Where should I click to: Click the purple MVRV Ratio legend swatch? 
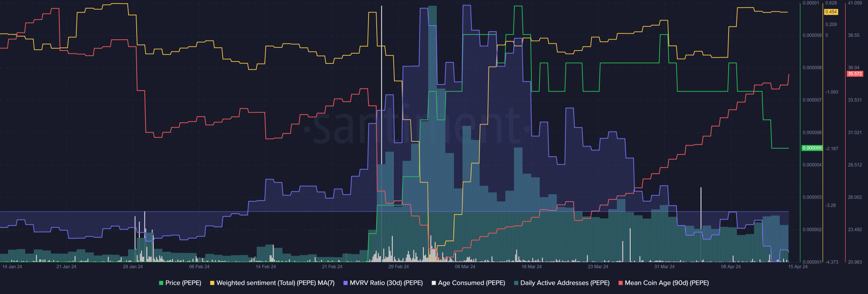click(x=346, y=283)
